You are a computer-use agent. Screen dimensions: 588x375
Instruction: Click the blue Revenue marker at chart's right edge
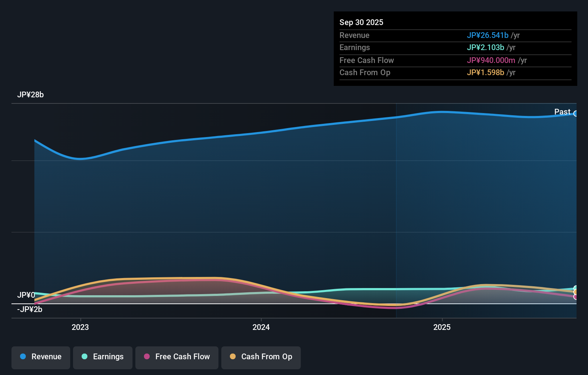575,114
